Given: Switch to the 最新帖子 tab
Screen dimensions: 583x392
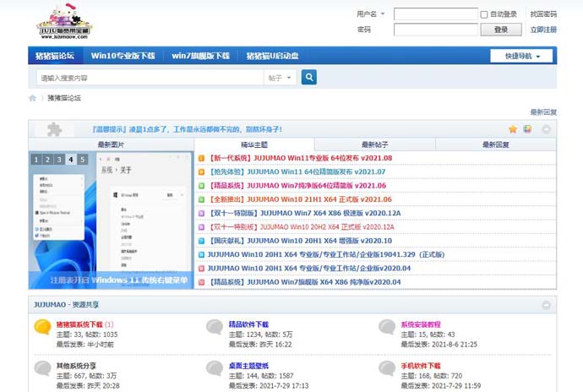Looking at the screenshot, I should [x=374, y=144].
